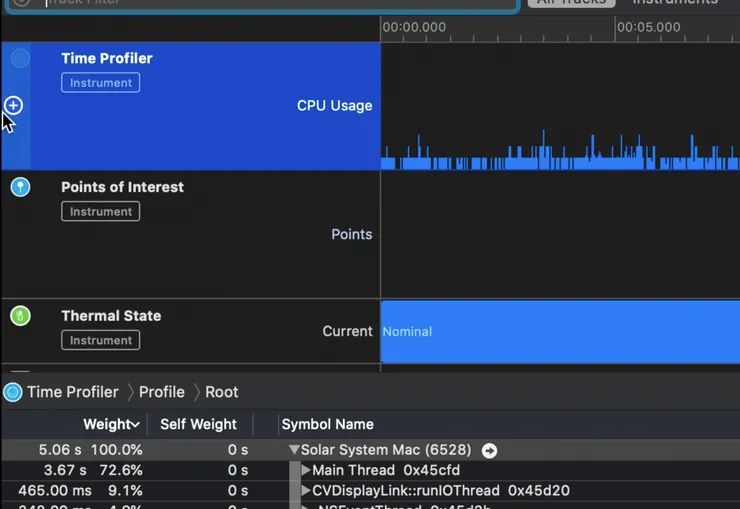
Task: Click the Nominal thermal state bar
Action: pyautogui.click(x=560, y=331)
